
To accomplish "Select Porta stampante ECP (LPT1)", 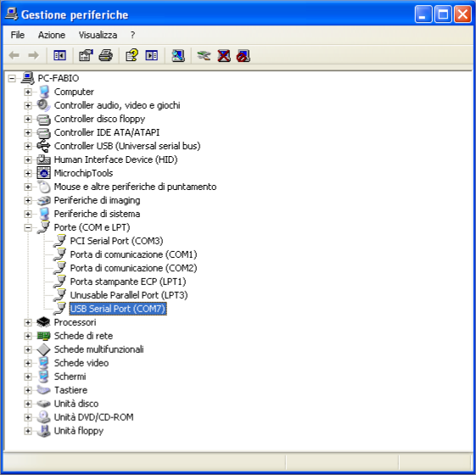I will click(x=128, y=282).
